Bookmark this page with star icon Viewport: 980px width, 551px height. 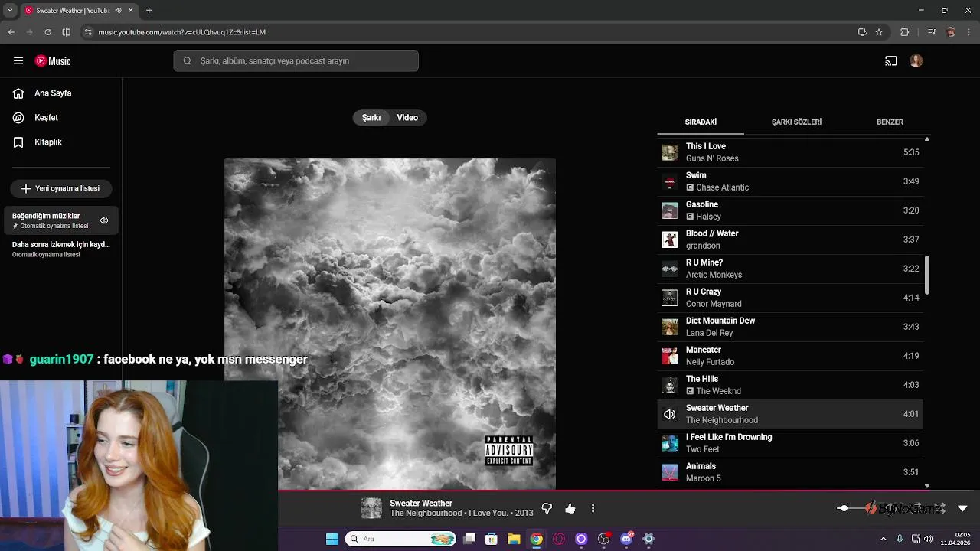click(879, 32)
